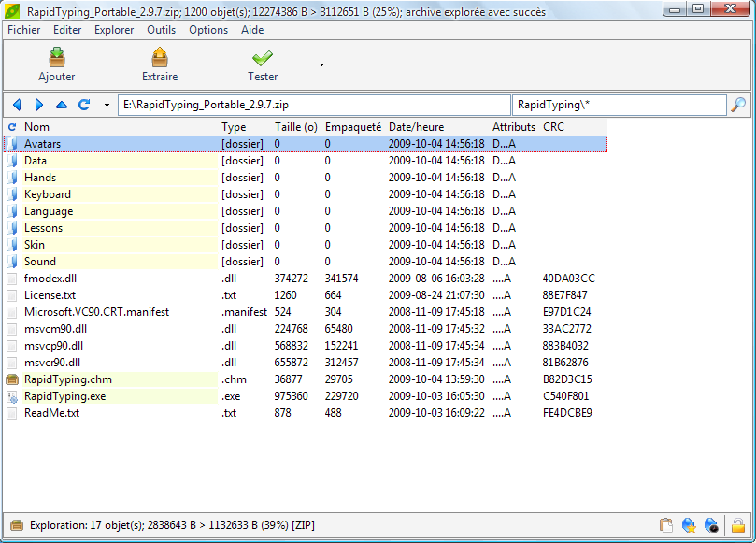The image size is (756, 543).
Task: Open the toolbar overflow dropdown arrow
Action: pyautogui.click(x=321, y=64)
